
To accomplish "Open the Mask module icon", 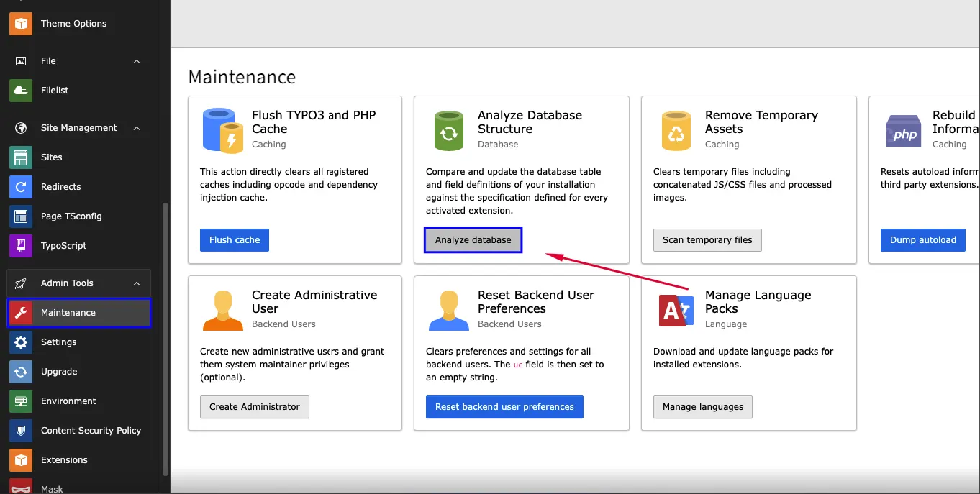I will (21, 486).
